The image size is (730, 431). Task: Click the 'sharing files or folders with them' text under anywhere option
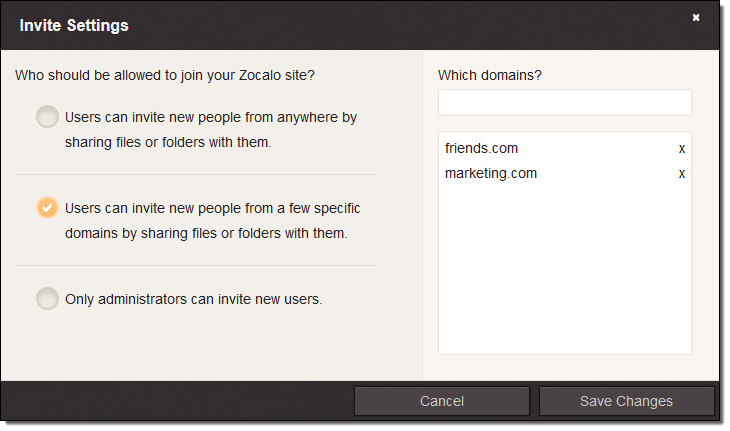[x=168, y=142]
